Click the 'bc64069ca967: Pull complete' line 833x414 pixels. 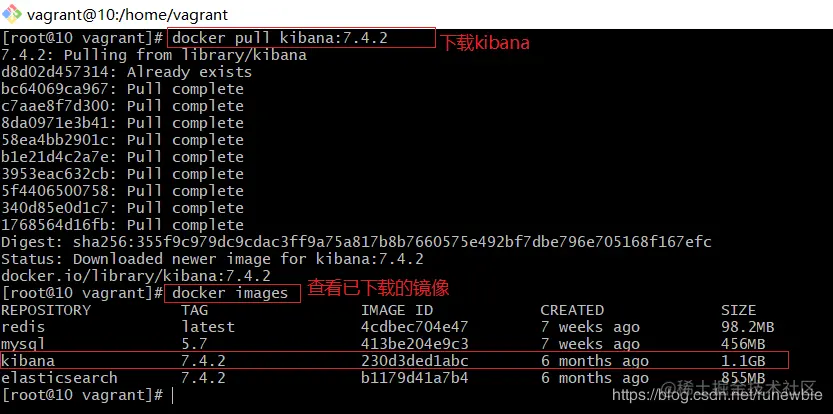[122, 89]
